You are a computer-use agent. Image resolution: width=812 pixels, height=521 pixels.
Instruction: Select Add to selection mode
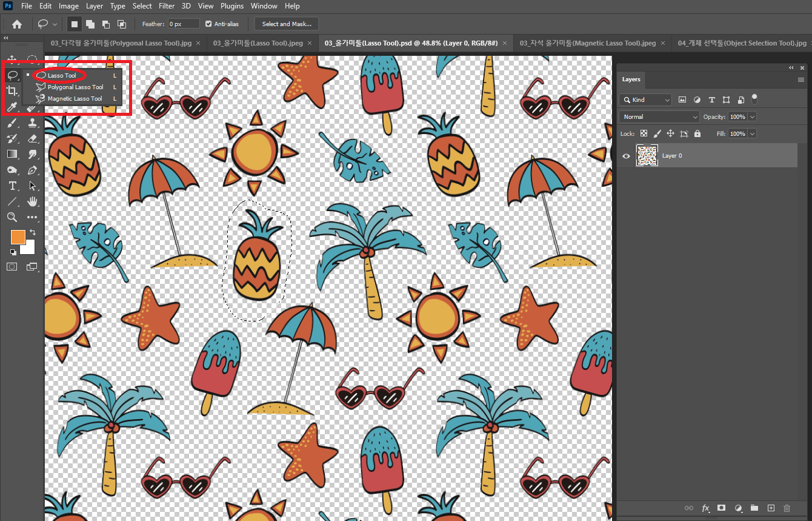[x=90, y=24]
